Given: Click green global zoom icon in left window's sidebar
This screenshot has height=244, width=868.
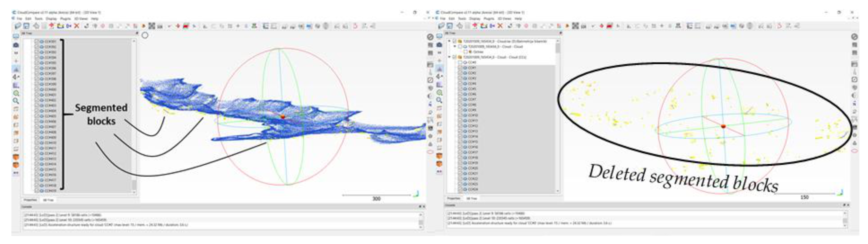Looking at the screenshot, I should pyautogui.click(x=16, y=93).
